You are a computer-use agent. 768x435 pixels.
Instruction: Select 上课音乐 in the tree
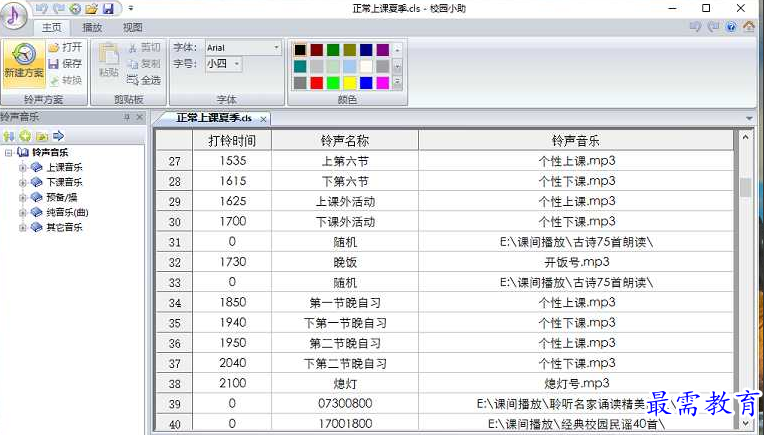[x=64, y=168]
